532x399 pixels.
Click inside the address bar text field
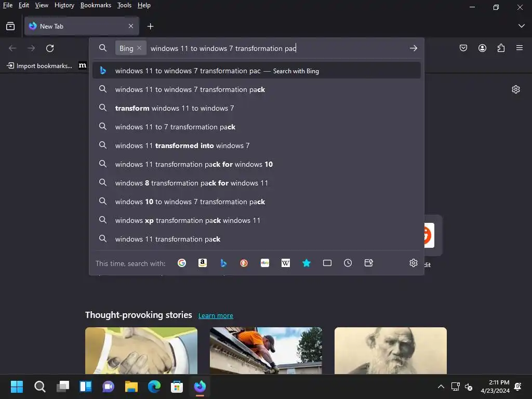click(276, 48)
